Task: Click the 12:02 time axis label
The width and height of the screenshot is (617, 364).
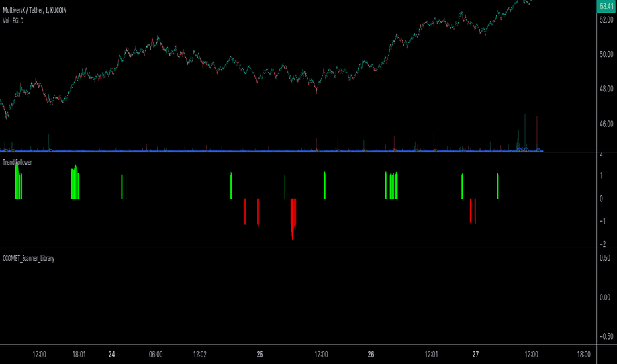Action: pos(199,355)
